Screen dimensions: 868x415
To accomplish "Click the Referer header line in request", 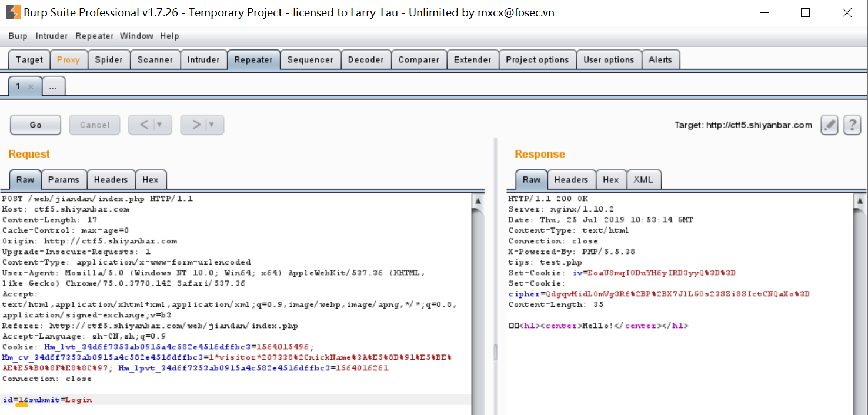I will (x=150, y=326).
